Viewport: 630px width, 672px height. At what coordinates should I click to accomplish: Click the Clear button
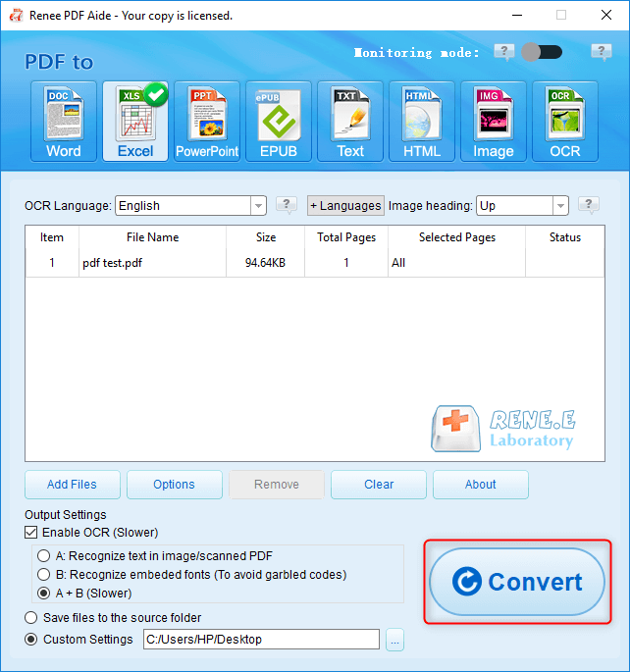379,485
